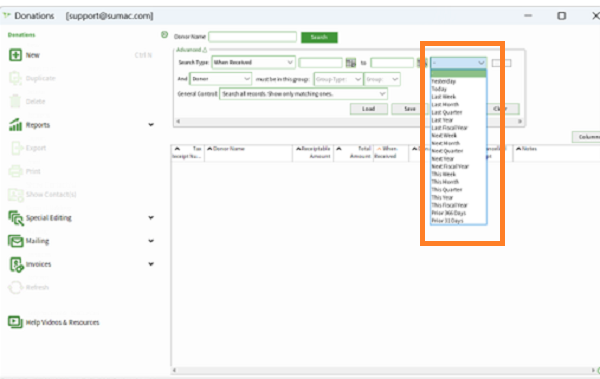Sort by When Received column header
Screen dimensions: 600x379
tap(391, 152)
